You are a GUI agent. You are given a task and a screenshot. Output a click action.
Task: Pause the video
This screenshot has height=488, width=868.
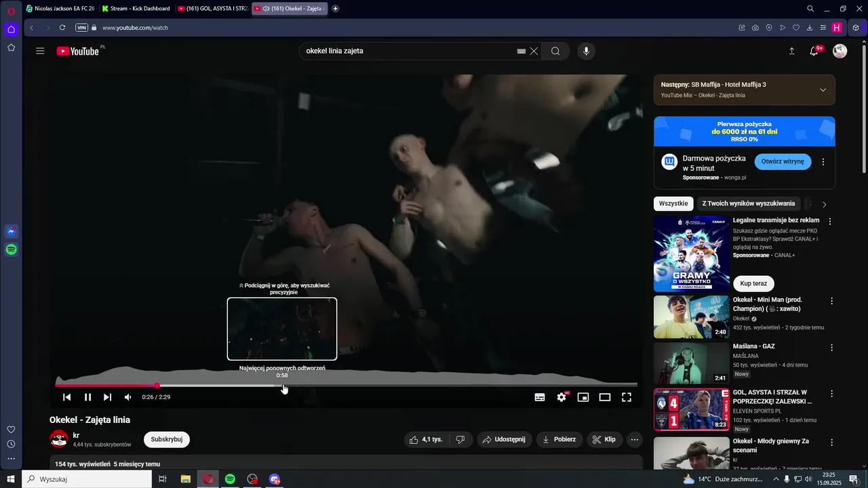tap(87, 397)
